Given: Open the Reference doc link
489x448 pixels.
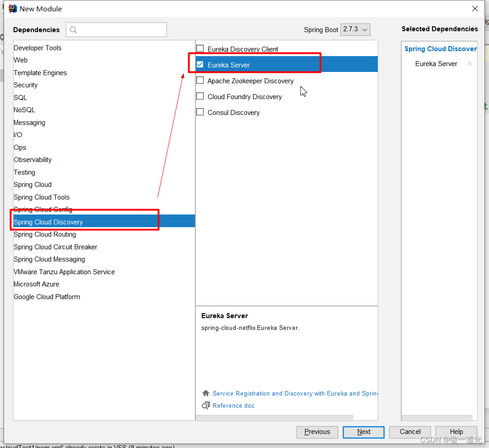Looking at the screenshot, I should (233, 405).
